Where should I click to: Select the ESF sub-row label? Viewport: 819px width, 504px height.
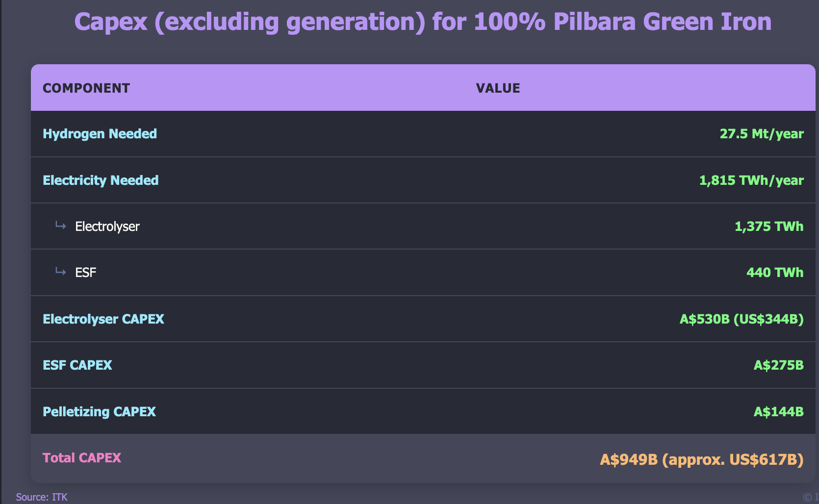tap(86, 273)
